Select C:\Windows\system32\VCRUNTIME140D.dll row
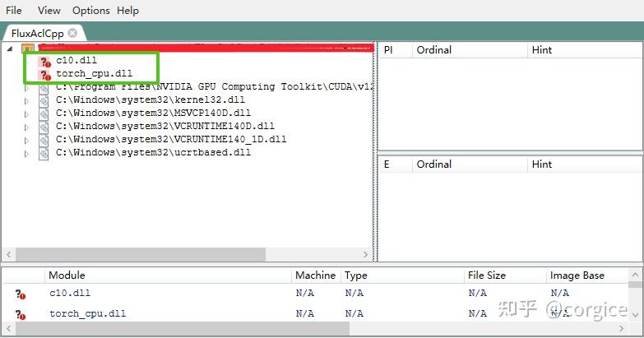This screenshot has width=644, height=338. (x=165, y=126)
